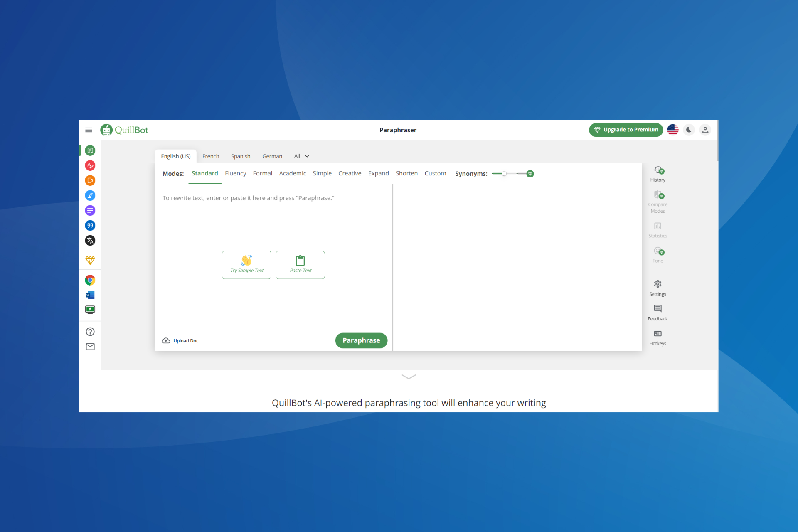Open the Feedback panel

coord(658,313)
